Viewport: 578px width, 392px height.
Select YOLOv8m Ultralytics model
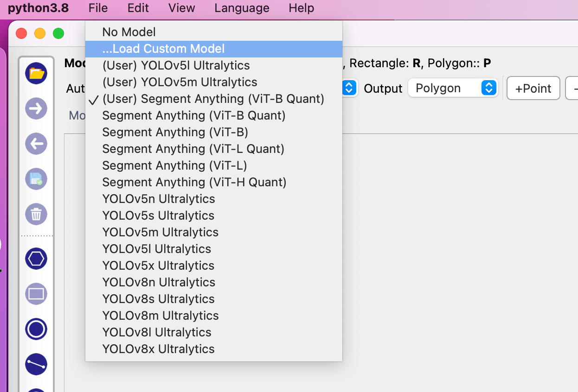click(x=214, y=316)
